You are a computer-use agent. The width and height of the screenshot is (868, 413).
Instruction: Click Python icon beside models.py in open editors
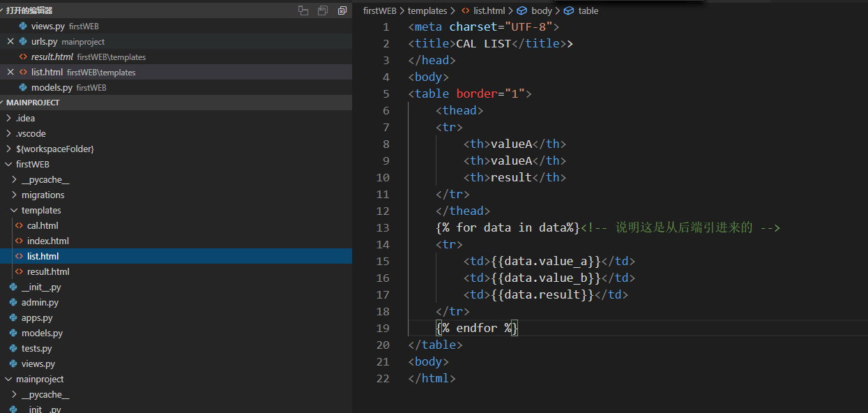click(x=23, y=87)
